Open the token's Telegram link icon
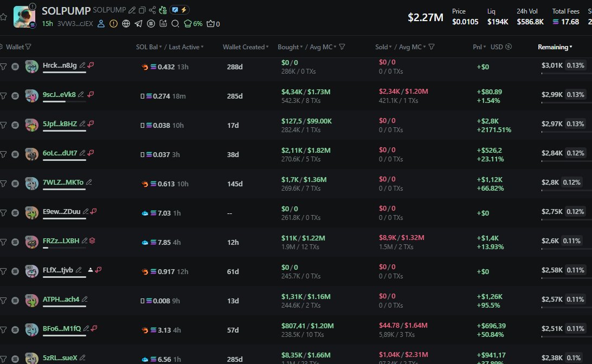This screenshot has width=592, height=364. (138, 23)
